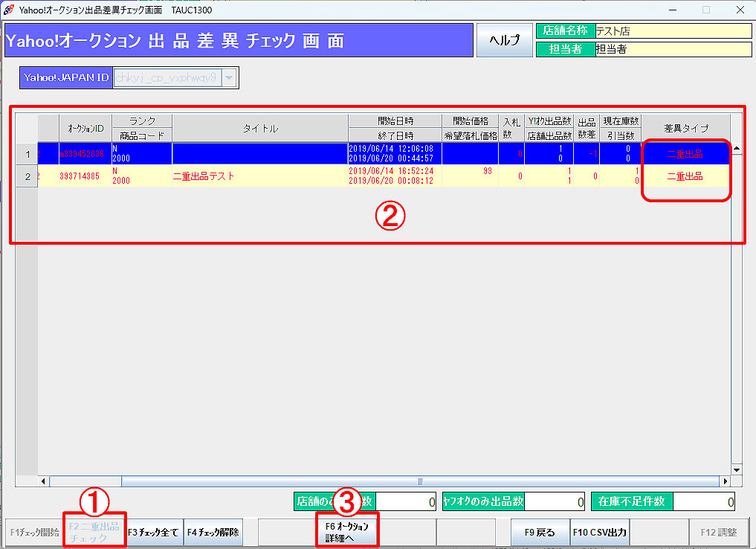Viewport: 756px width, 549px height.
Task: Click the ランク column header
Action: 142,121
